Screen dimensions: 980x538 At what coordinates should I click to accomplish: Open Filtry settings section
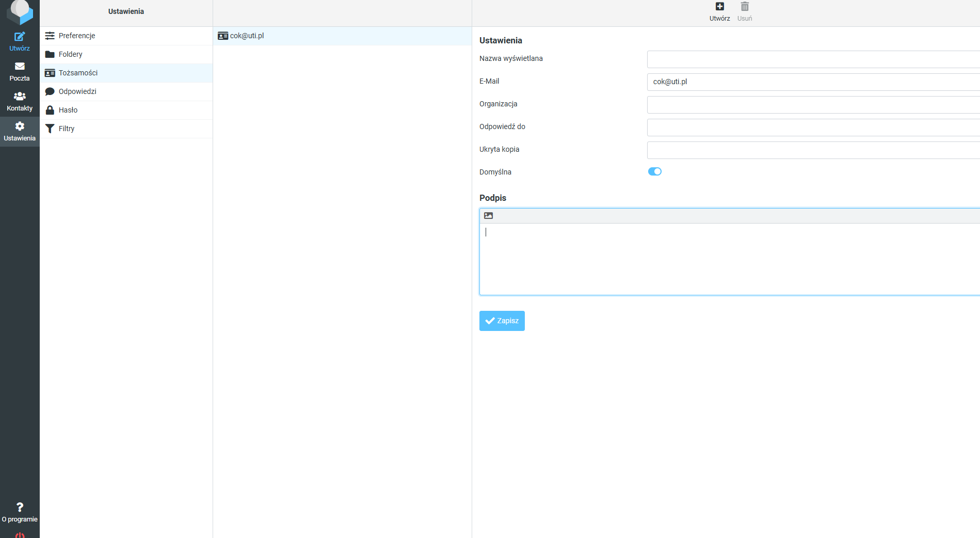[126, 129]
